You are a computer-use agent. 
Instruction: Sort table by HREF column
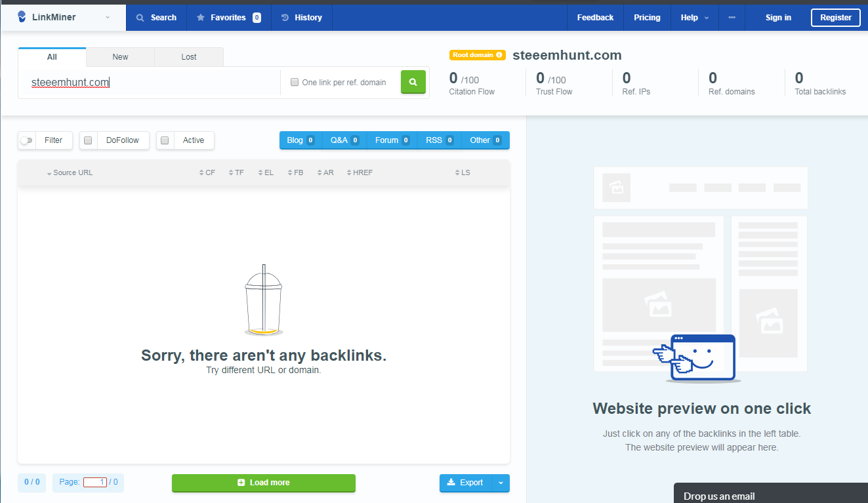tap(360, 173)
